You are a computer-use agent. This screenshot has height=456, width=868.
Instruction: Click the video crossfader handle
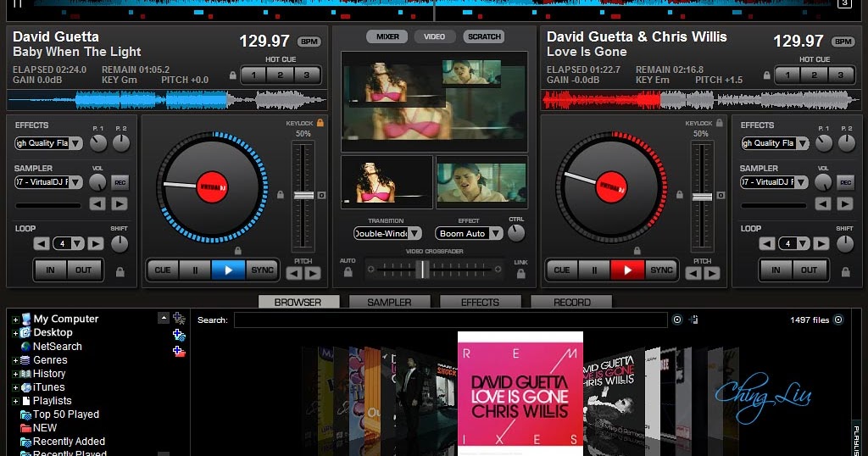tap(422, 270)
